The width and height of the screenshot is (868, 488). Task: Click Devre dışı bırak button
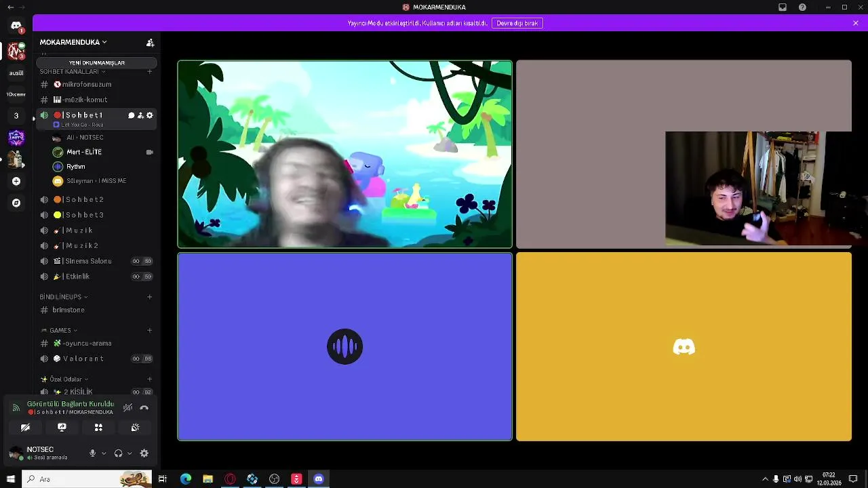pos(517,23)
